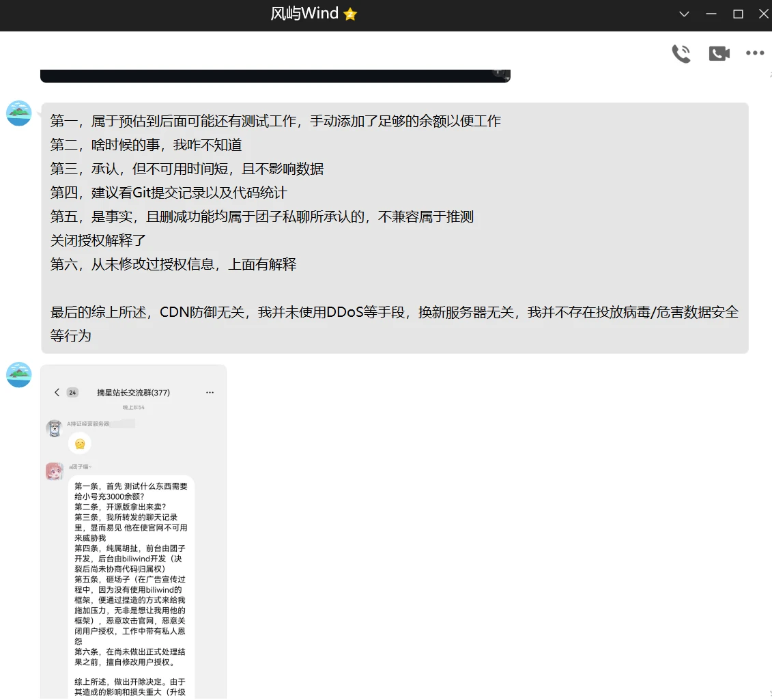Screen dimensions: 772x700
Task: Click the dog avatar of A持证经营服务器
Action: click(55, 428)
